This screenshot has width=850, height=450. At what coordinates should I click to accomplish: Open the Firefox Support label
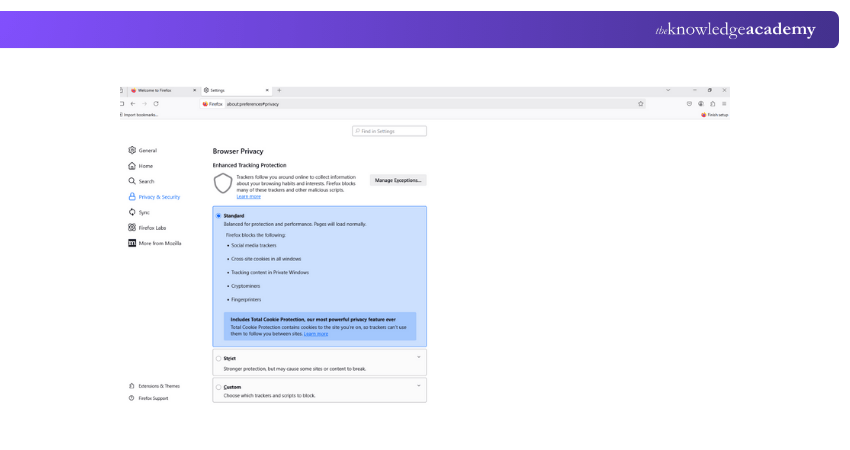pos(153,398)
